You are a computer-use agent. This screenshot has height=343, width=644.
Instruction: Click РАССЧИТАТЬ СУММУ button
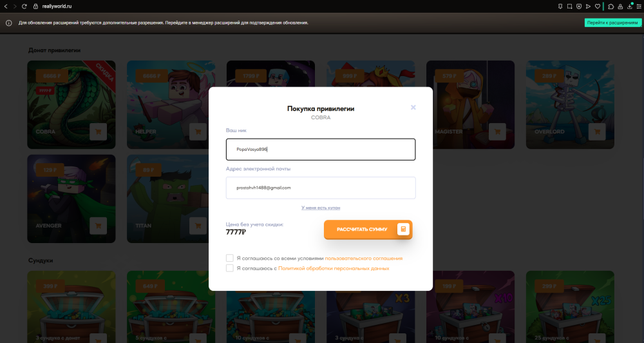coord(368,230)
